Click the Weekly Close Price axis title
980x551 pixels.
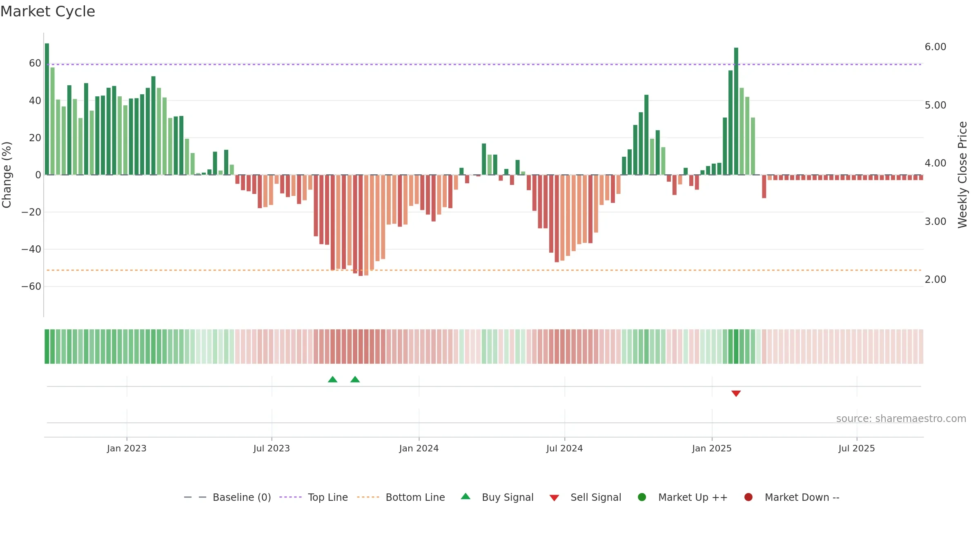(963, 175)
